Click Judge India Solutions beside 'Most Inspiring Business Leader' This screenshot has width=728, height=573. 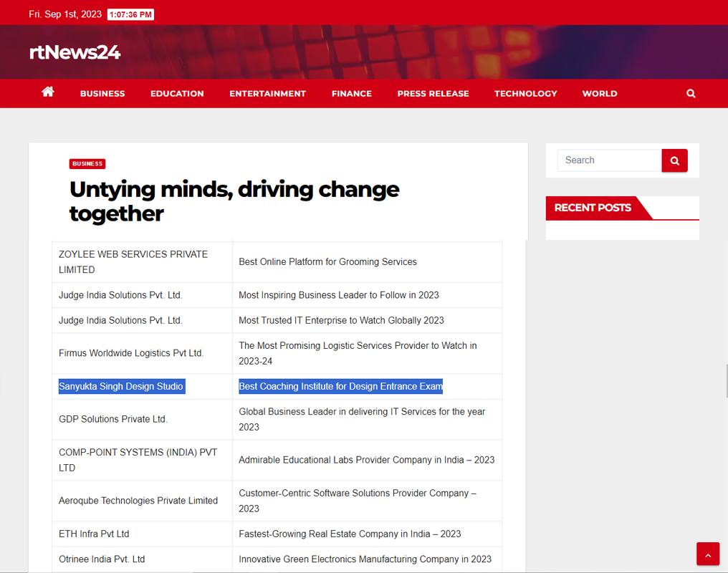click(142, 295)
